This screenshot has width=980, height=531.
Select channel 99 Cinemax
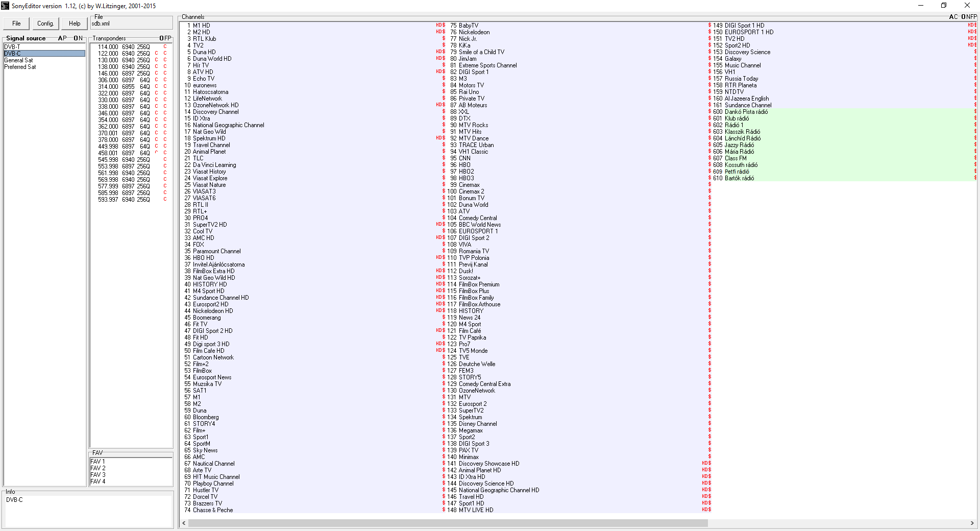click(x=579, y=185)
